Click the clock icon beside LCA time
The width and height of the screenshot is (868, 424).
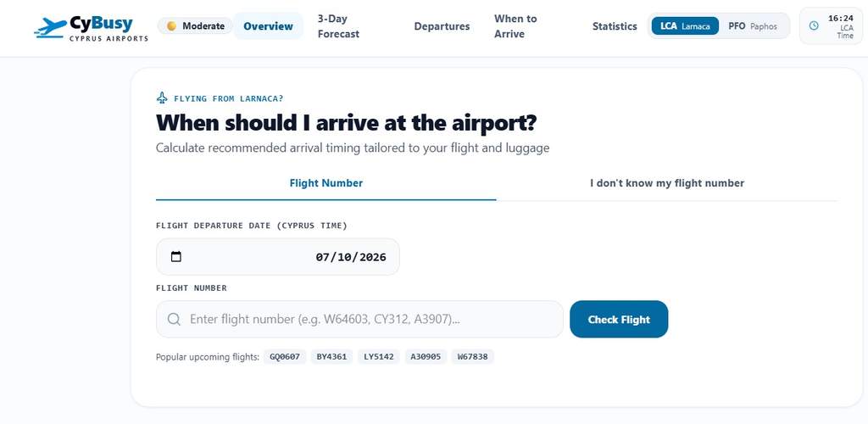[x=814, y=25]
